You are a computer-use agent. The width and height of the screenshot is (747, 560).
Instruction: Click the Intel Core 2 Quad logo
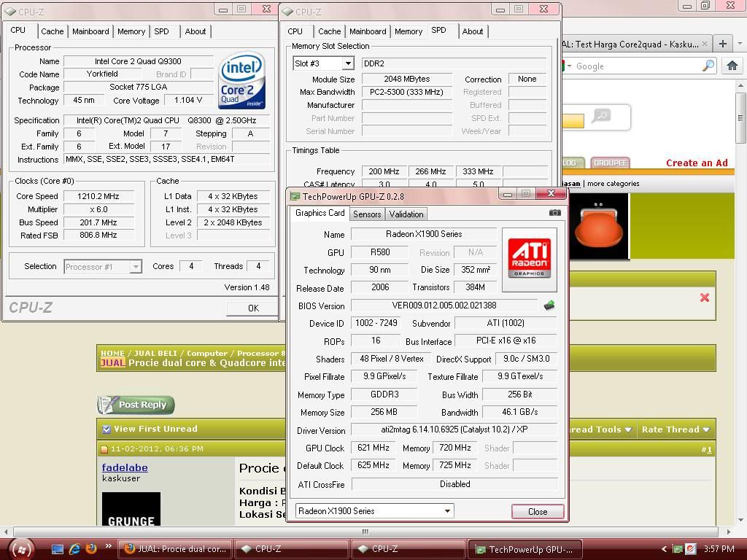coord(242,80)
